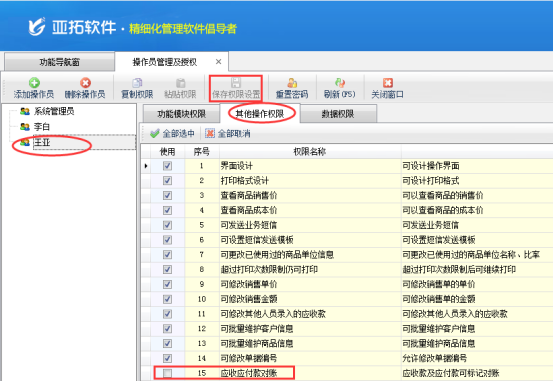Image resolution: width=554 pixels, height=382 pixels.
Task: Click the 全部选中 select all button
Action: click(x=172, y=134)
